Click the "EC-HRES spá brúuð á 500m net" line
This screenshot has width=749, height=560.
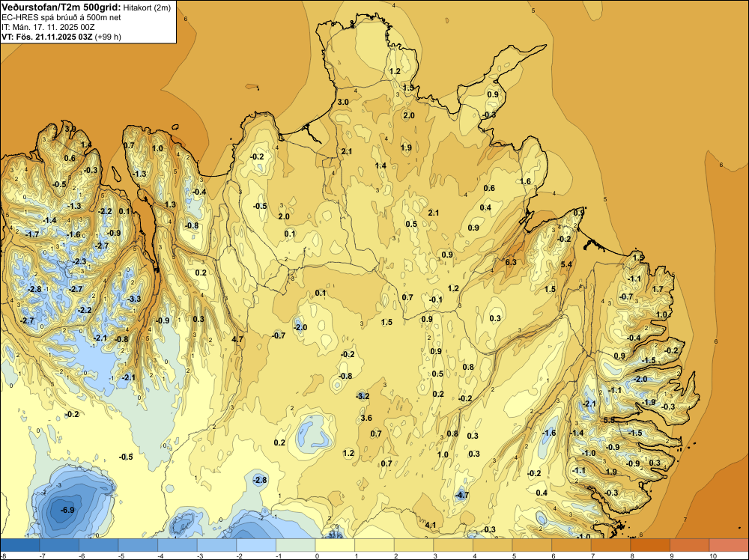coord(61,17)
